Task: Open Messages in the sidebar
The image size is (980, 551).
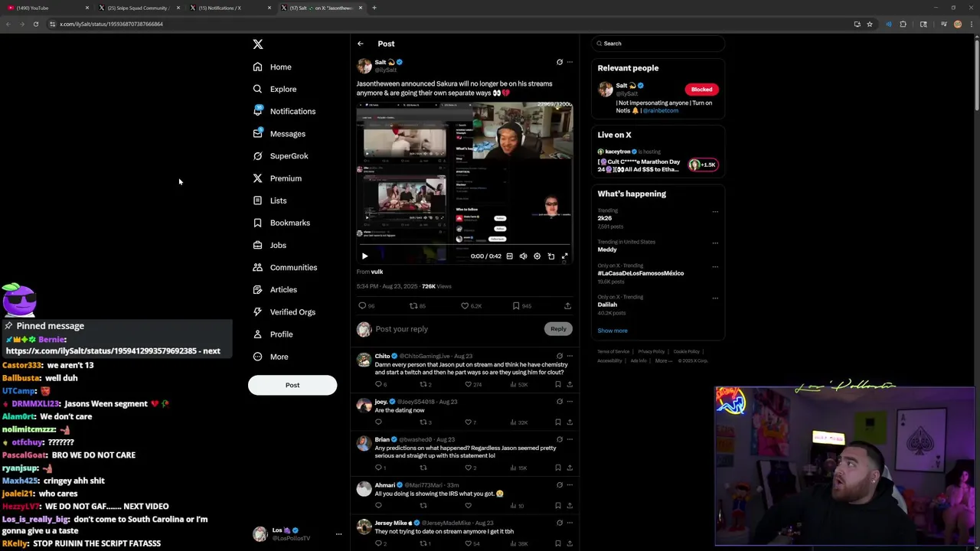Action: coord(279,134)
